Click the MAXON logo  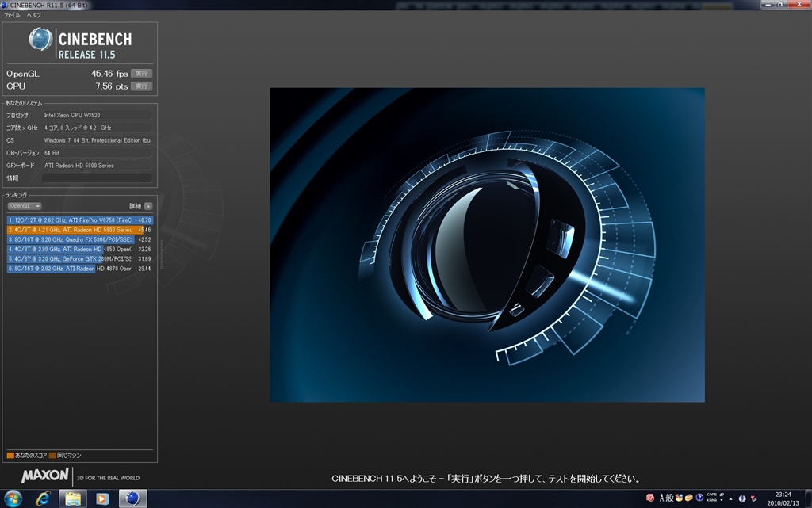(45, 476)
